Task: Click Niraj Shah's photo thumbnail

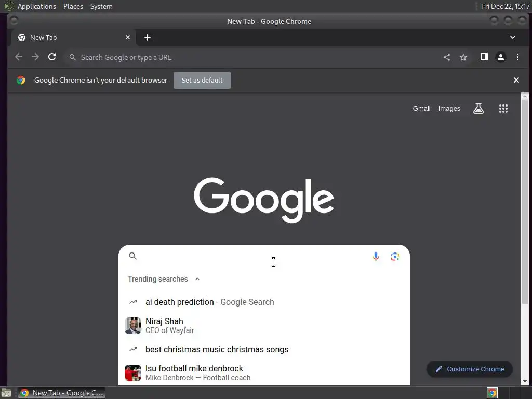Action: tap(133, 326)
